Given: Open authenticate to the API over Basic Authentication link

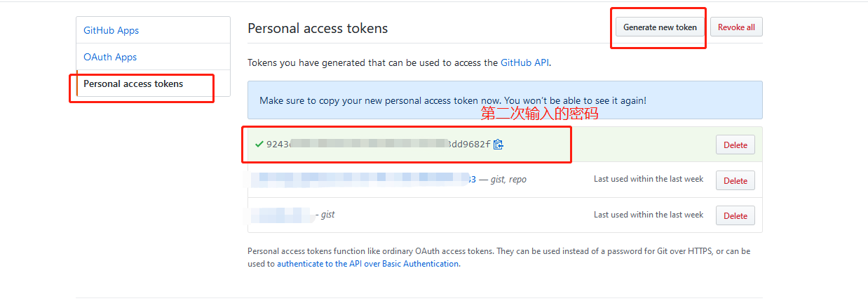Looking at the screenshot, I should coord(367,264).
